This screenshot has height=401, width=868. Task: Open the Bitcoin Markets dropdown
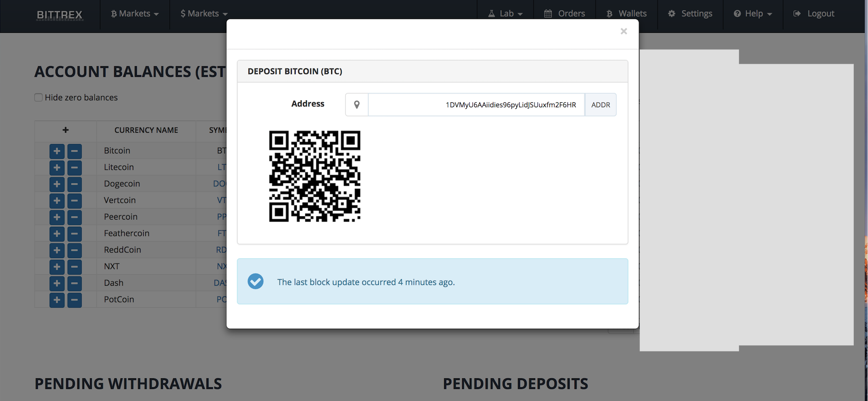135,14
